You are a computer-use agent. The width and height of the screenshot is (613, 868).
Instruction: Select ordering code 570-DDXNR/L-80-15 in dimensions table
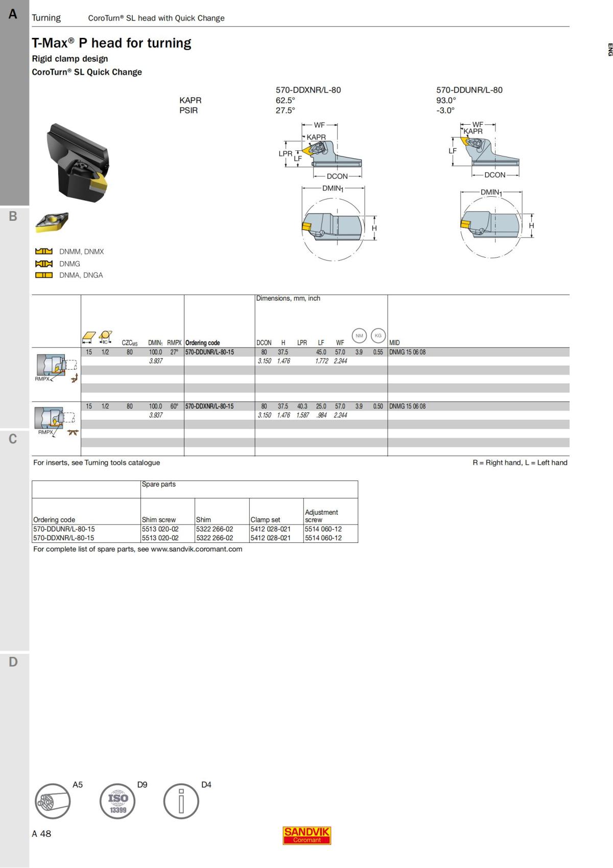point(209,406)
